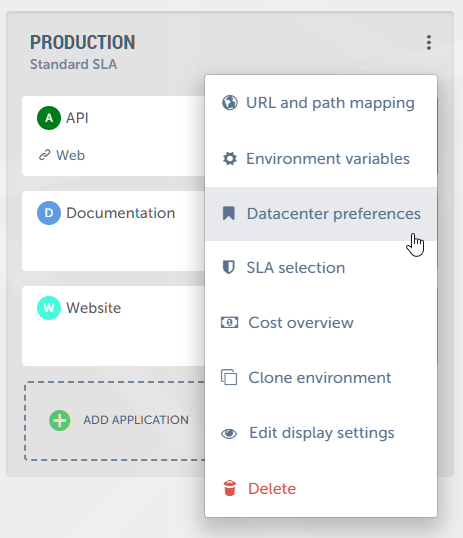Select the SLA selection option
Image resolution: width=463 pixels, height=538 pixels.
tap(321, 267)
